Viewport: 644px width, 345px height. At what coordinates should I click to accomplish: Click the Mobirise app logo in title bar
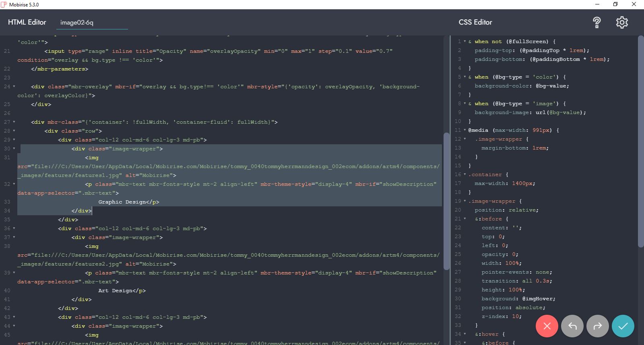(4, 4)
